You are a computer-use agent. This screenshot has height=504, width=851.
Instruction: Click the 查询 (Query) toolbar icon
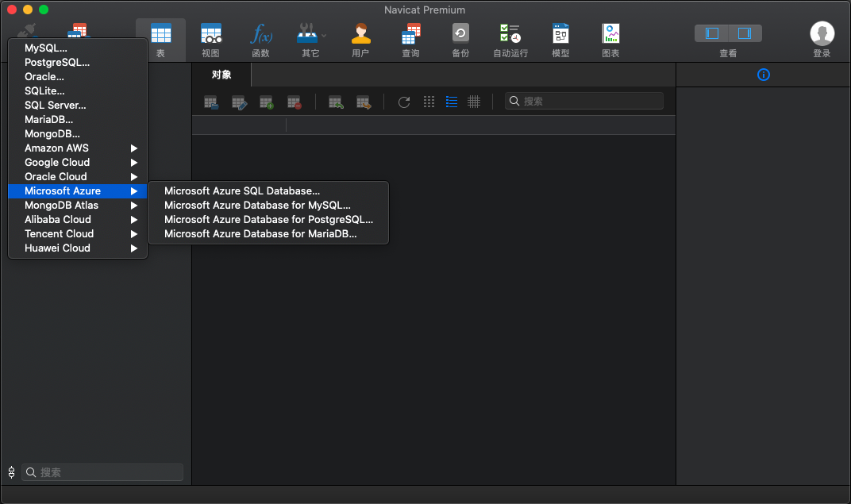click(411, 33)
